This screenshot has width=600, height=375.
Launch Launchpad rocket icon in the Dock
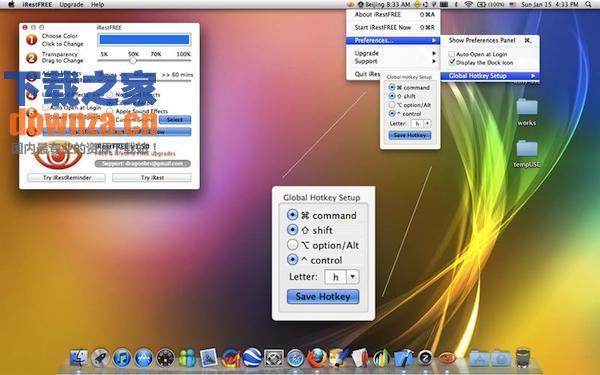coord(101,359)
